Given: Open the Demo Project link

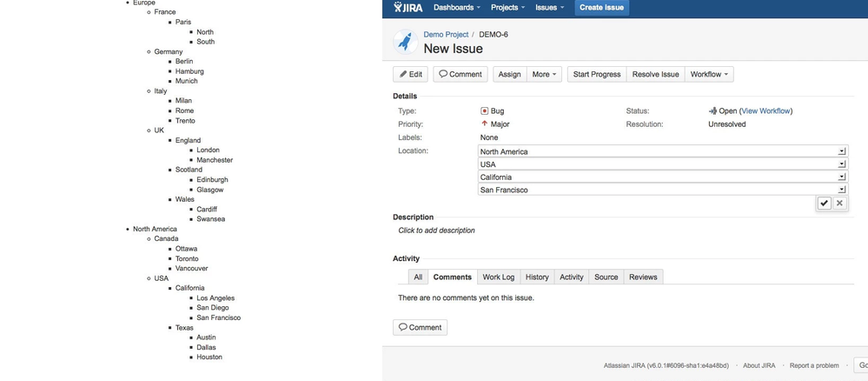Looking at the screenshot, I should (x=446, y=35).
